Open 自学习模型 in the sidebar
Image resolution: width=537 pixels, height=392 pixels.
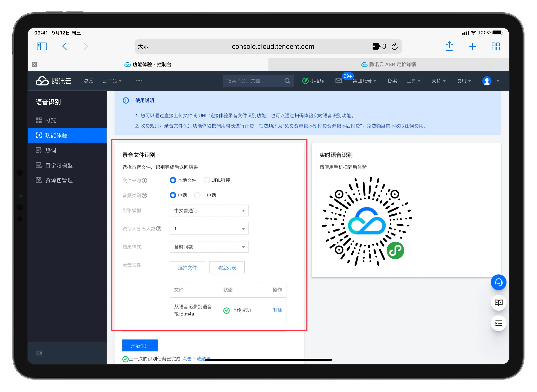67,165
